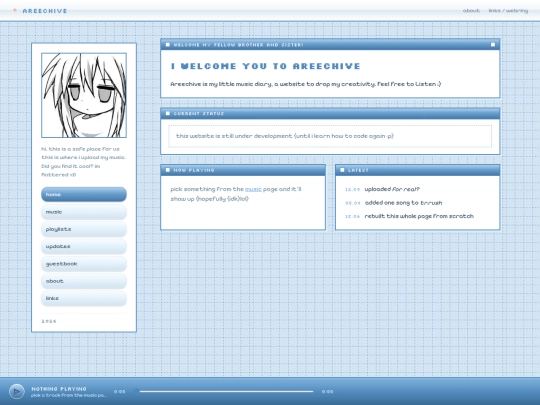Screen dimensions: 540x405
Task: Go to the music sidebar page
Action: coord(84,212)
